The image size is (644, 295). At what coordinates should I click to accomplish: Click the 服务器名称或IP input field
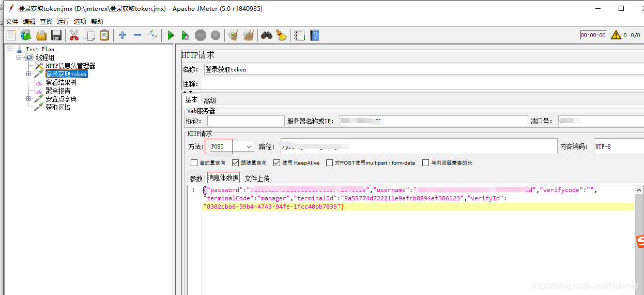[433, 121]
